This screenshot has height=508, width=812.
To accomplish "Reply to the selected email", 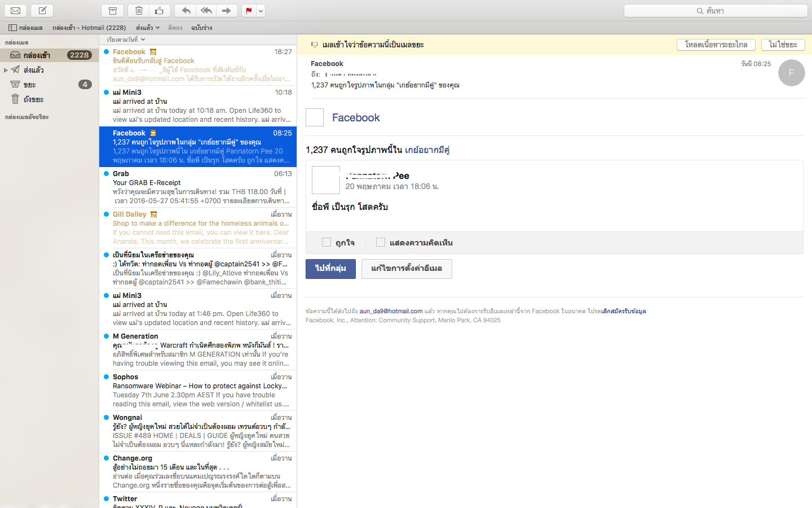I will click(186, 10).
